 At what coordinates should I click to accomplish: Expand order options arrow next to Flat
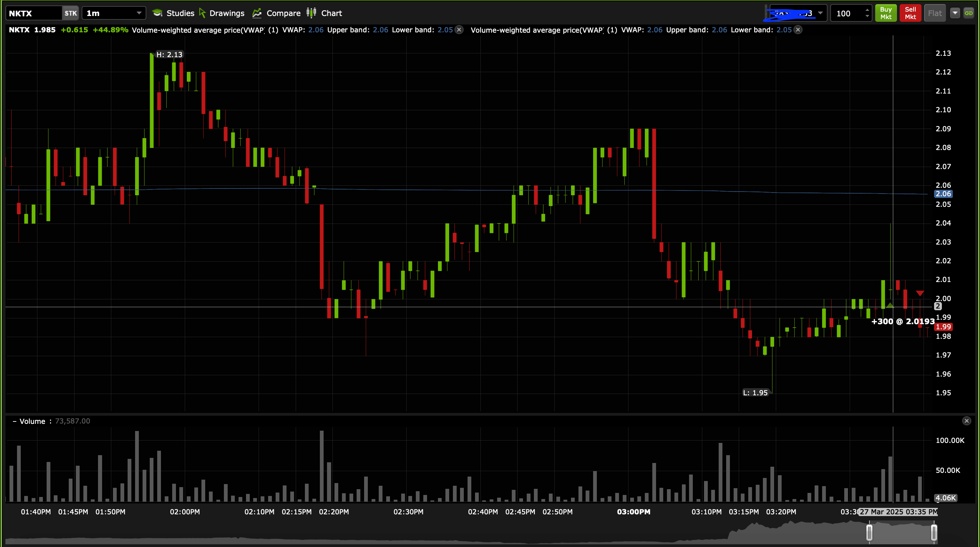tap(955, 13)
